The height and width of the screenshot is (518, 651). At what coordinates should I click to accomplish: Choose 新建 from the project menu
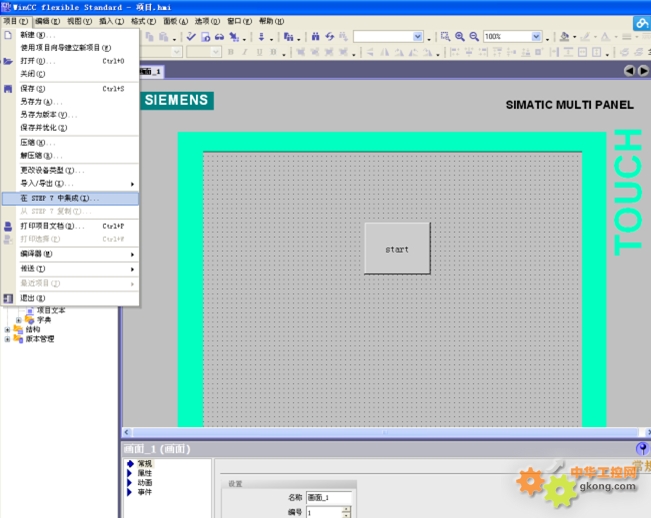pos(71,35)
